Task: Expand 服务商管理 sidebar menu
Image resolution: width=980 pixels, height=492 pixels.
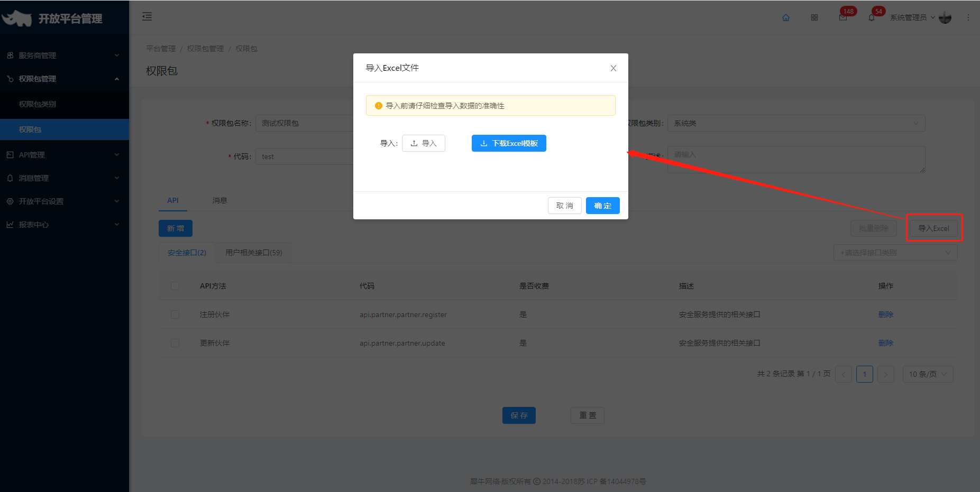Action: pyautogui.click(x=65, y=55)
